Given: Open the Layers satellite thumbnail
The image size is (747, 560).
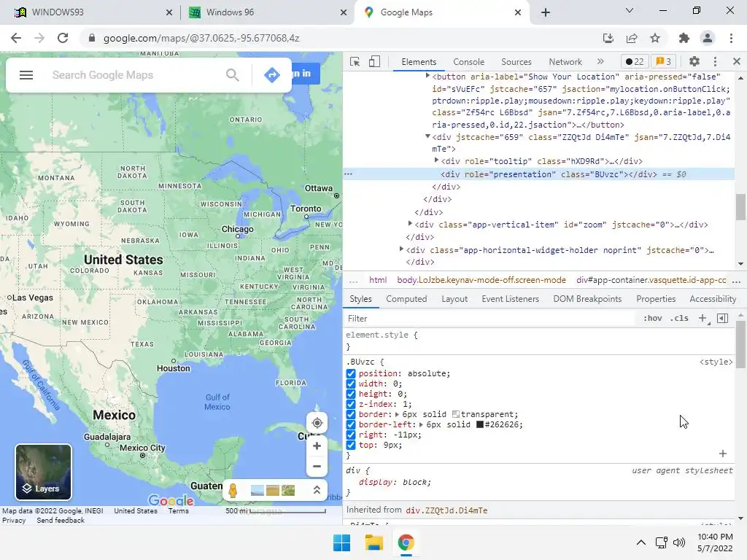Looking at the screenshot, I should (x=43, y=472).
